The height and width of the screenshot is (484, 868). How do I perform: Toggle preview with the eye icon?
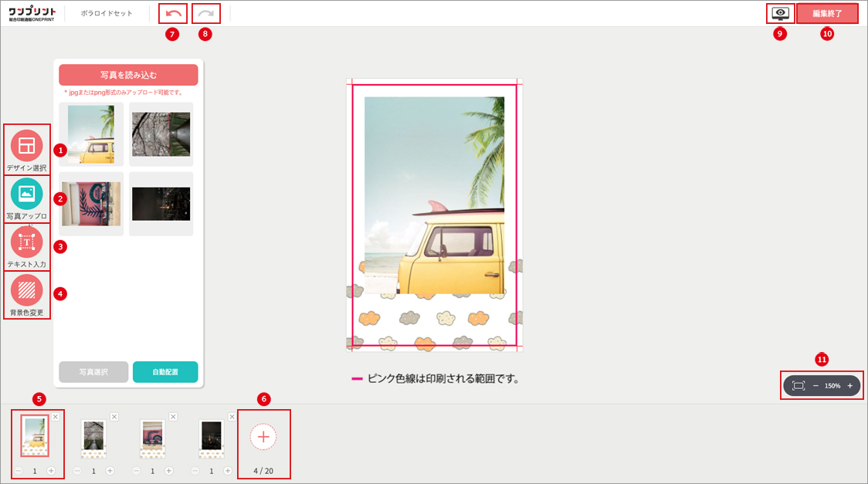click(x=781, y=13)
